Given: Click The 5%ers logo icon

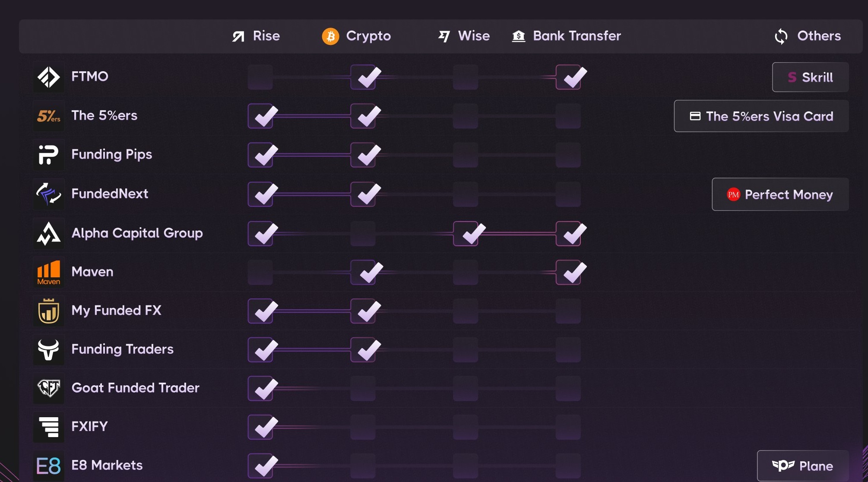Looking at the screenshot, I should tap(49, 116).
